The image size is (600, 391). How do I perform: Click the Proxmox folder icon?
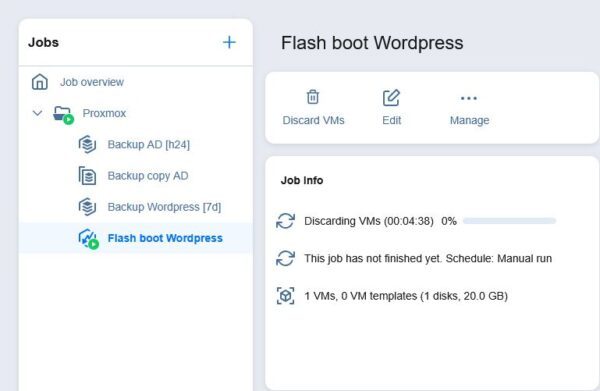click(x=63, y=114)
